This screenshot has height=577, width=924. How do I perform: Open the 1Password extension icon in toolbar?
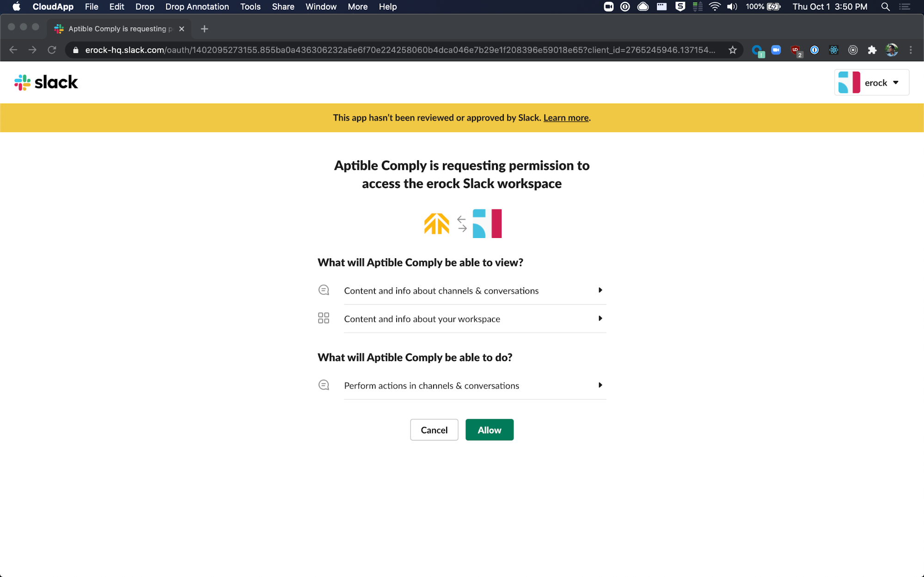[814, 50]
